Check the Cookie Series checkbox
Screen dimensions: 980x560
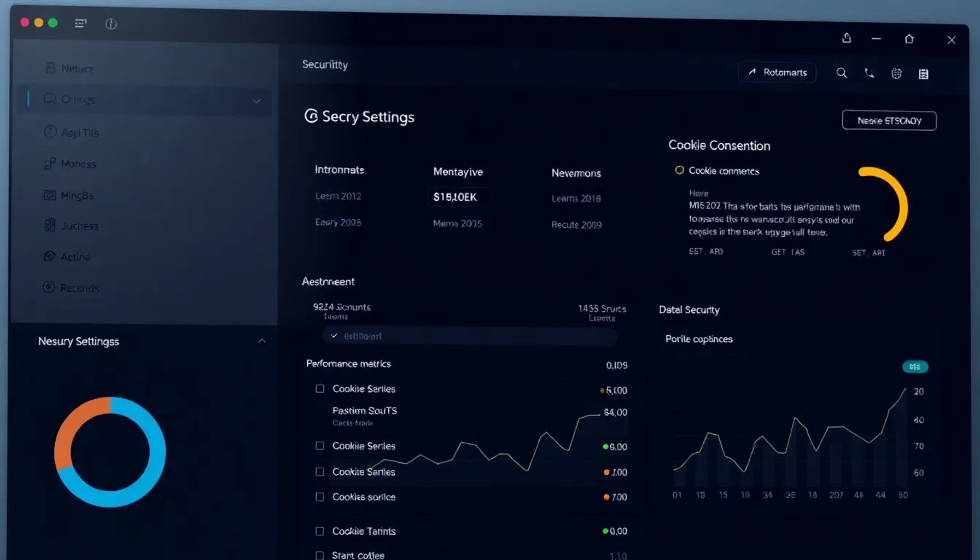(319, 388)
